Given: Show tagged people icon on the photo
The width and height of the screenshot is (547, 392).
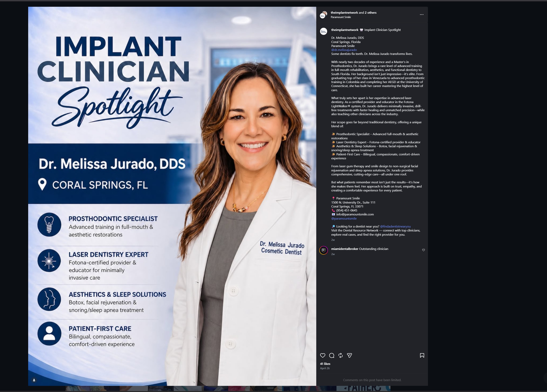Looking at the screenshot, I should 34,380.
